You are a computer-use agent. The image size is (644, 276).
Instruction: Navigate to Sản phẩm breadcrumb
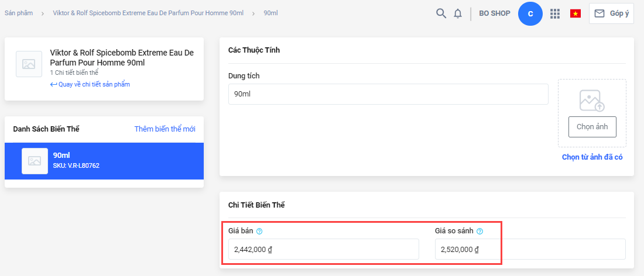coord(19,13)
